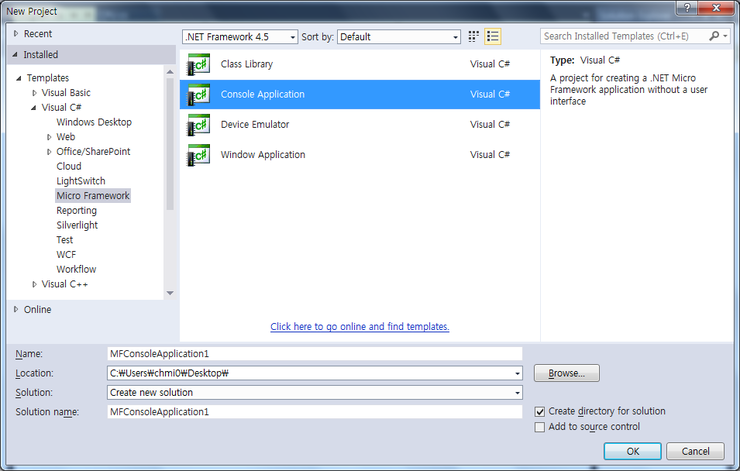
Task: Expand the Online section
Action: tap(16, 309)
